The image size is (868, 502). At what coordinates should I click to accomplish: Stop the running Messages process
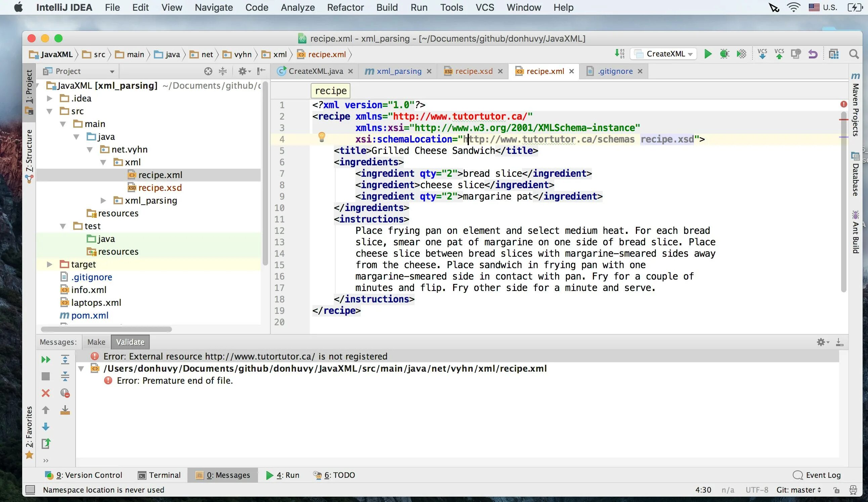(x=45, y=376)
